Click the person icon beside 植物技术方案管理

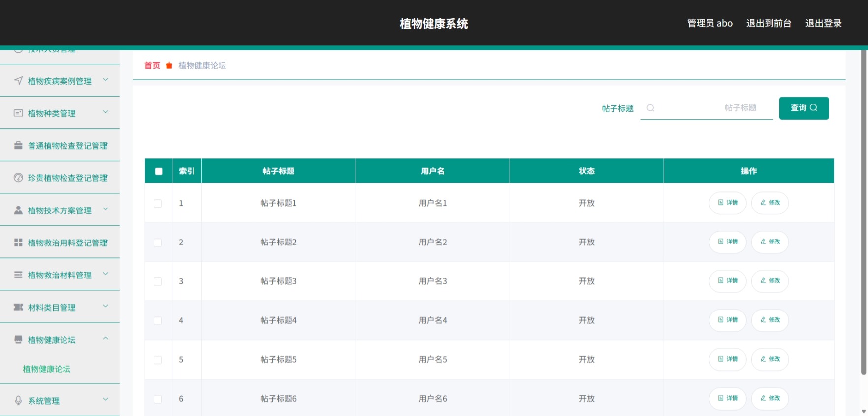click(18, 210)
